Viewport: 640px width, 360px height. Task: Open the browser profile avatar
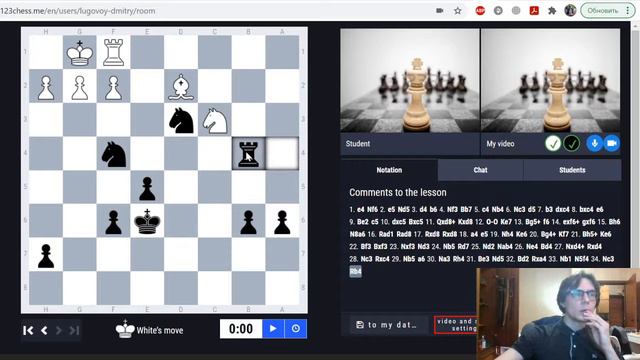(570, 11)
